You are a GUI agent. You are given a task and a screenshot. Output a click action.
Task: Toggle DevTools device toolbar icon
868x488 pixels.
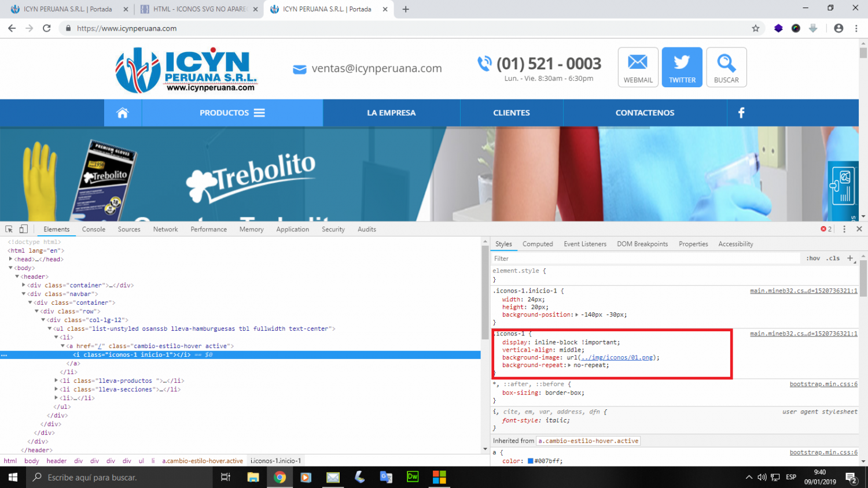(x=24, y=229)
